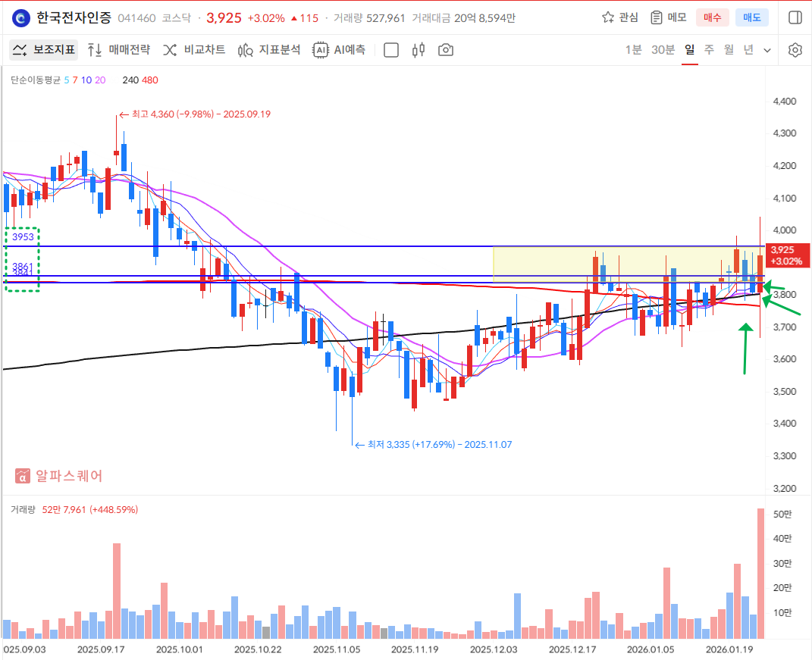Open chart settings gear icon
The image size is (812, 660).
(795, 50)
